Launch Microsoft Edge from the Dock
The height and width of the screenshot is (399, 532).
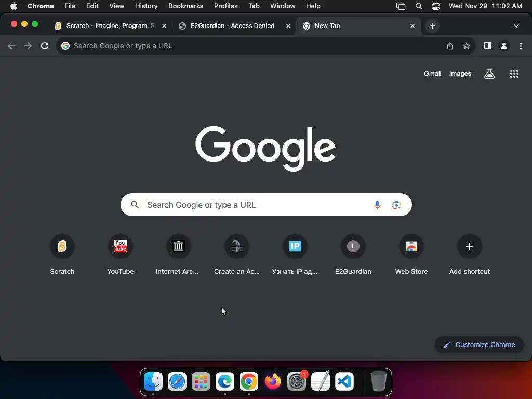[225, 381]
